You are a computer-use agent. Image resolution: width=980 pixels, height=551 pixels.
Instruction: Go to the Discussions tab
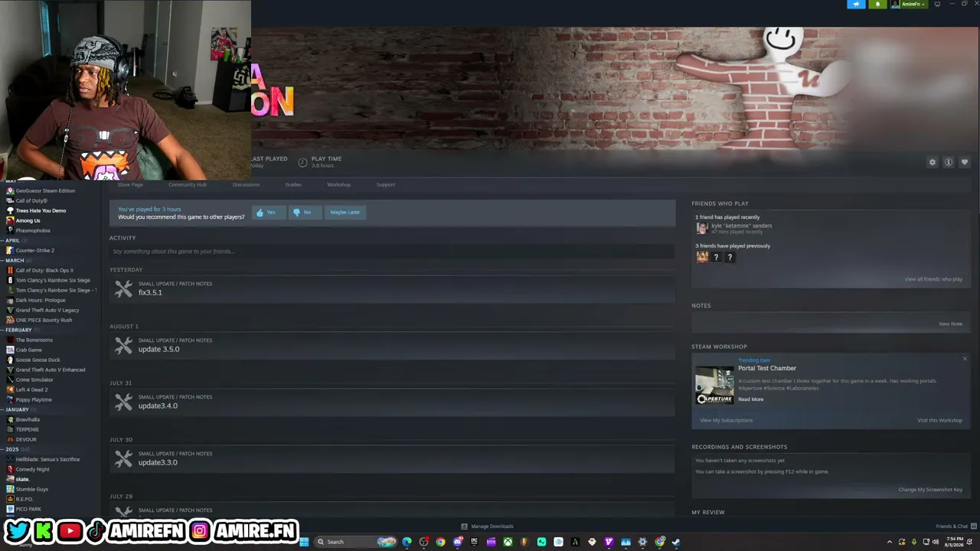246,184
